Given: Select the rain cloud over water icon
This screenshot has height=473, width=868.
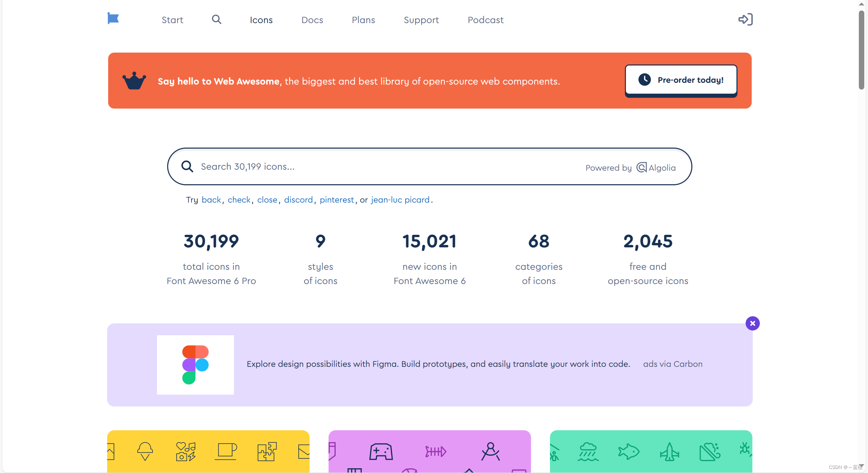Looking at the screenshot, I should (588, 452).
